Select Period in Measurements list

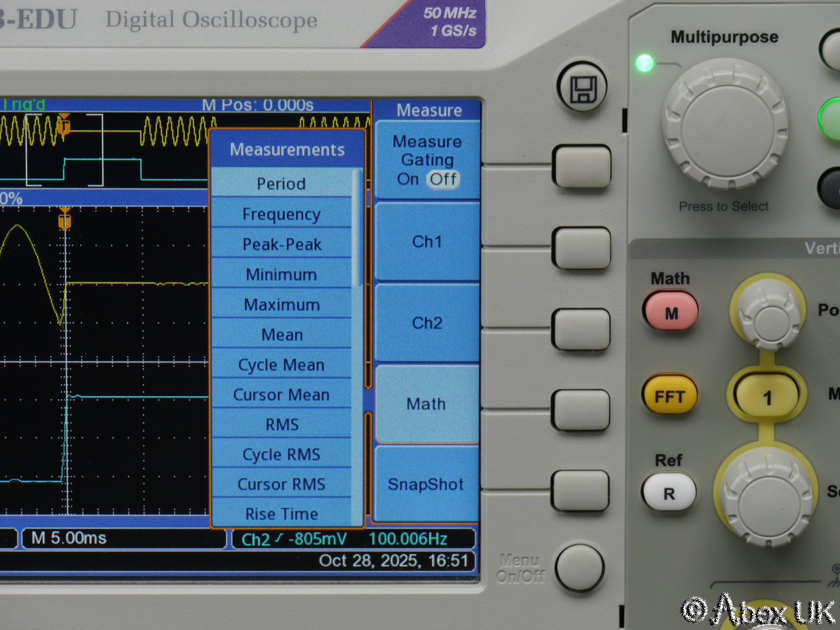pyautogui.click(x=281, y=184)
